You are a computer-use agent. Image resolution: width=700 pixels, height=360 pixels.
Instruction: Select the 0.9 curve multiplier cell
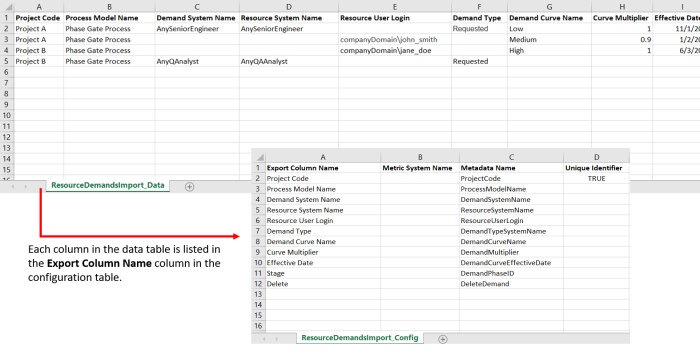coord(622,40)
